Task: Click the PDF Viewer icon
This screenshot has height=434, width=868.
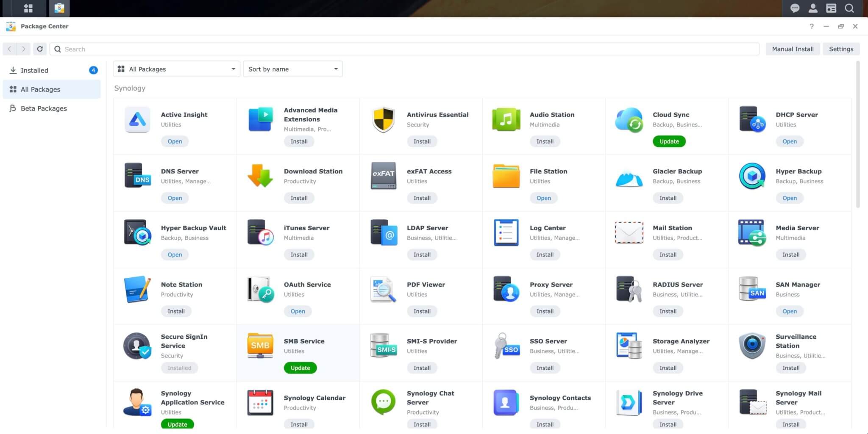Action: [383, 289]
